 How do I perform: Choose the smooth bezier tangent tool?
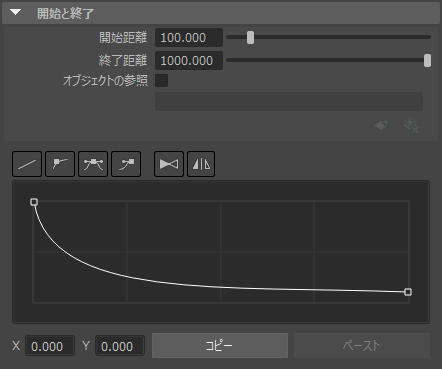(x=93, y=164)
